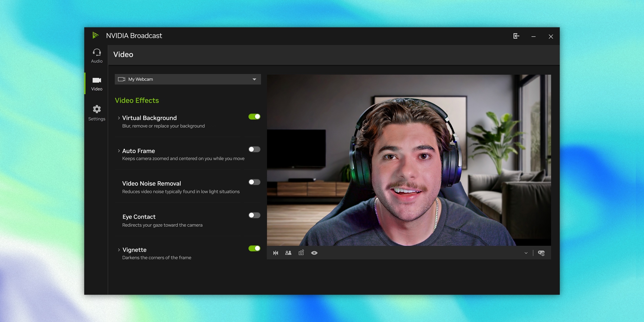Click the mirror flip icon under the preview
Viewport: 644px width, 322px height.
point(276,253)
